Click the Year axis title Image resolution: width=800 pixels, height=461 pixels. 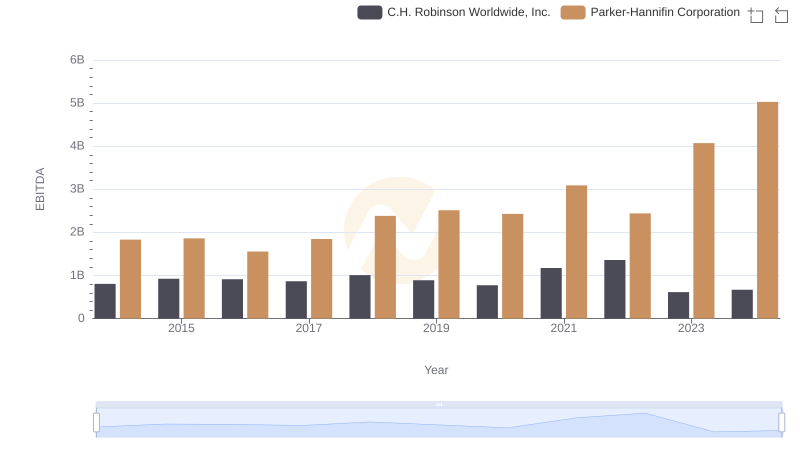pos(436,370)
